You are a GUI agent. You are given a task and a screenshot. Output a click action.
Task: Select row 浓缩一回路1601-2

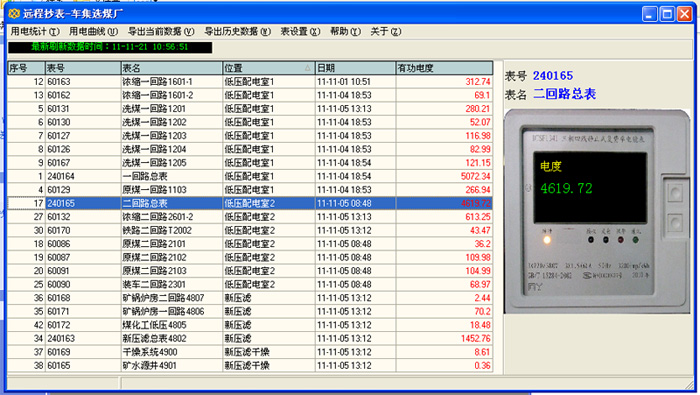click(250, 95)
